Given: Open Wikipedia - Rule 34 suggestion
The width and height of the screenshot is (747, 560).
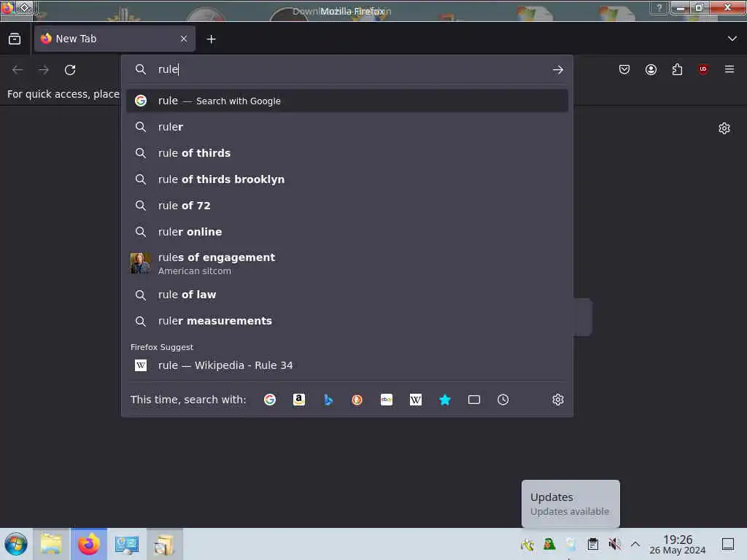Looking at the screenshot, I should [x=347, y=365].
